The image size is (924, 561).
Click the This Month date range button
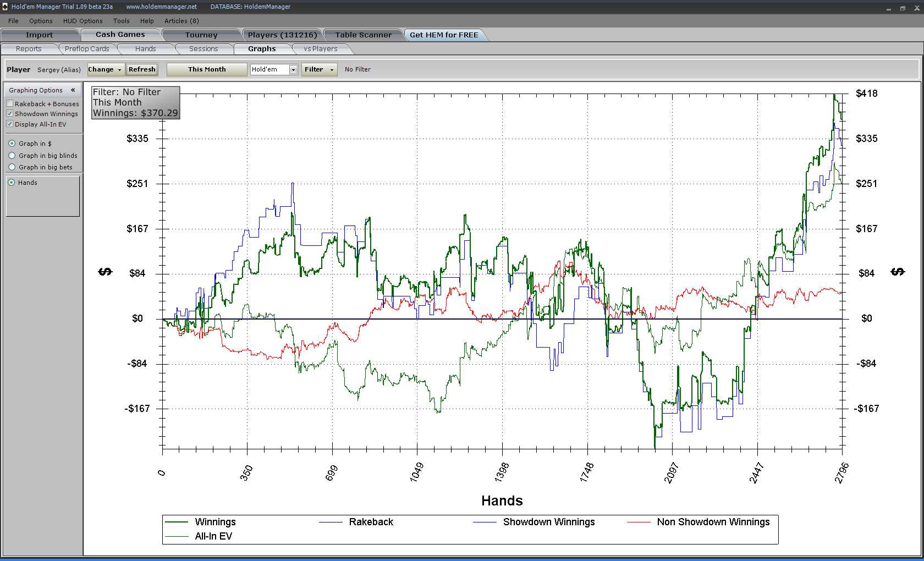pyautogui.click(x=207, y=70)
